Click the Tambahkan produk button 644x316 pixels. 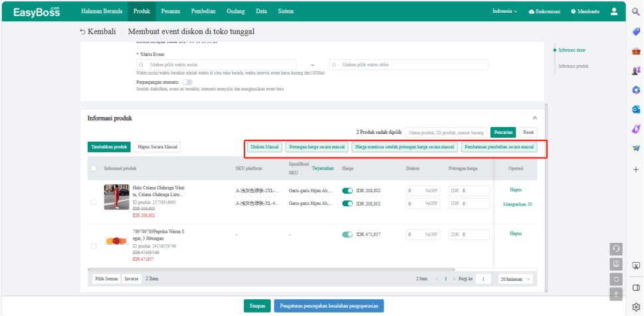[109, 147]
